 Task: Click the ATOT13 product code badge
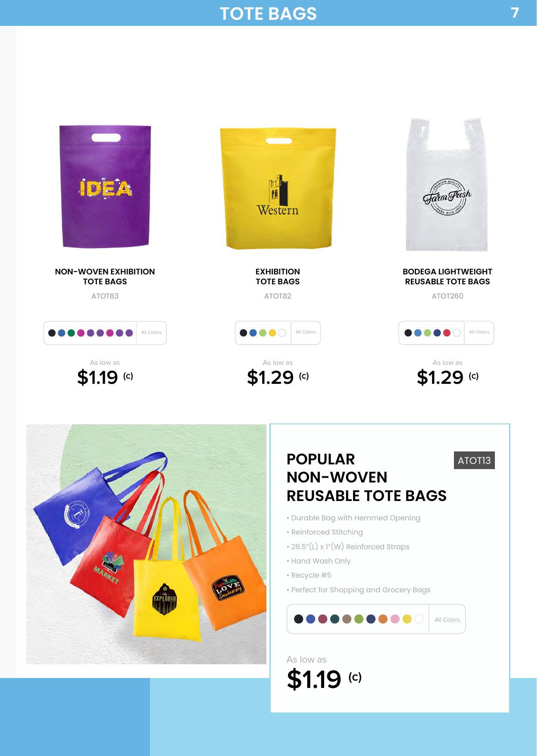pos(474,460)
